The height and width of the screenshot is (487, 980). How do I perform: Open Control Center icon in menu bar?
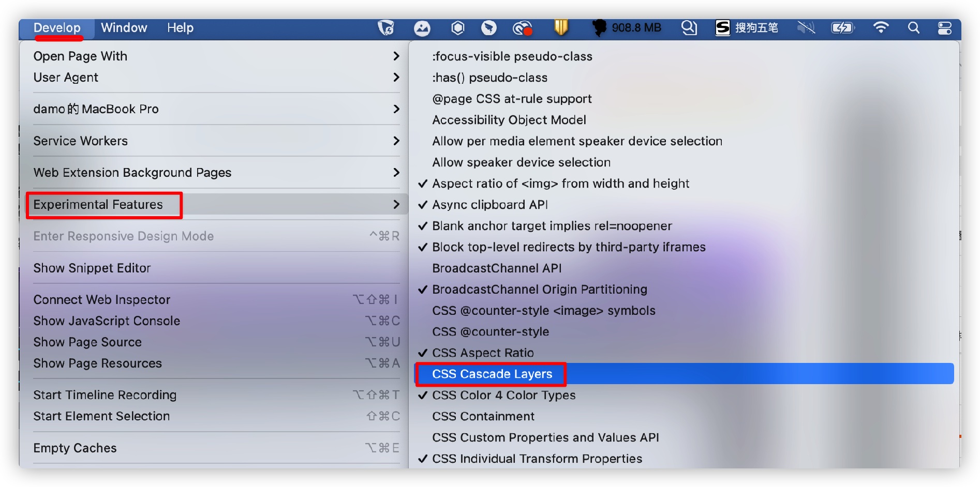[x=945, y=28]
